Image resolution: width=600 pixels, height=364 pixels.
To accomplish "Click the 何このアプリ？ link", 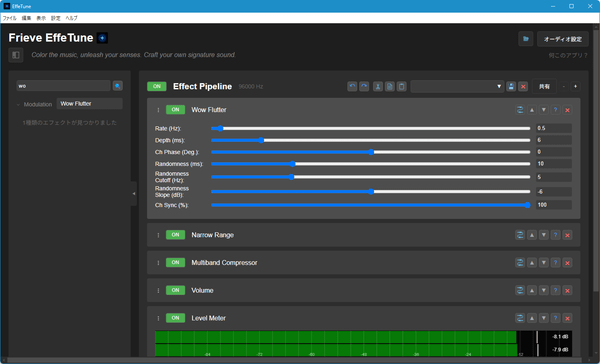I will 568,55.
